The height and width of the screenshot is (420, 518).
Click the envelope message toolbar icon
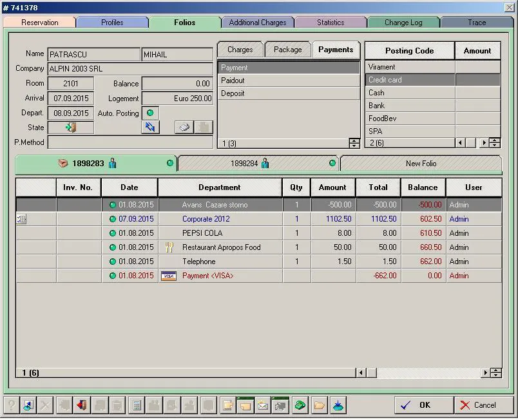[x=263, y=405]
